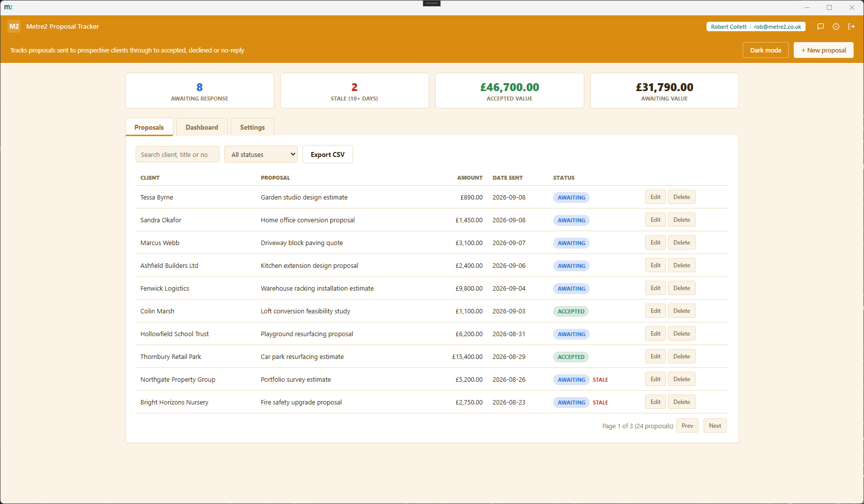Click the Accepted Value stat card

coord(509,91)
